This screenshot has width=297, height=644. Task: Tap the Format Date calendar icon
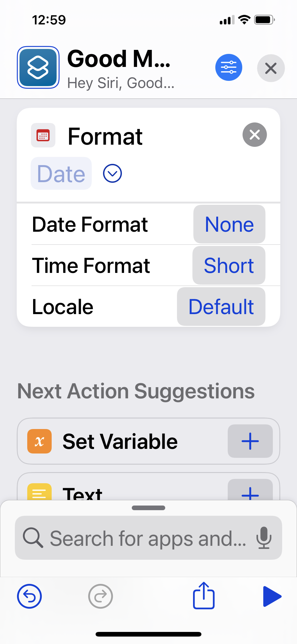click(x=43, y=135)
